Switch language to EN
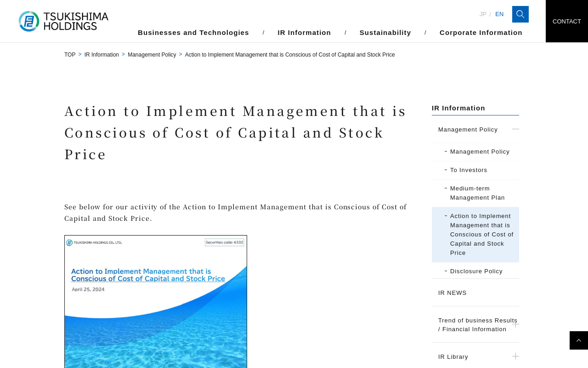 click(x=499, y=14)
